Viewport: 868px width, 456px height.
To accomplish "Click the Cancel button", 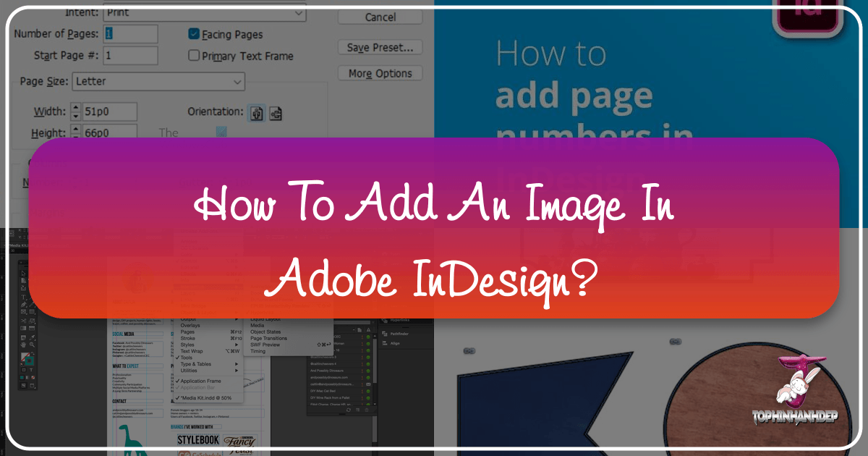I will point(380,17).
